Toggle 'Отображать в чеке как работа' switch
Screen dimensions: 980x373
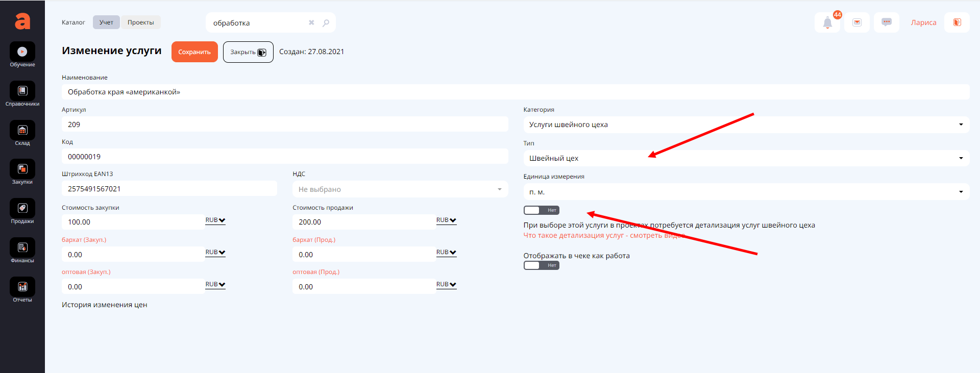coord(541,265)
